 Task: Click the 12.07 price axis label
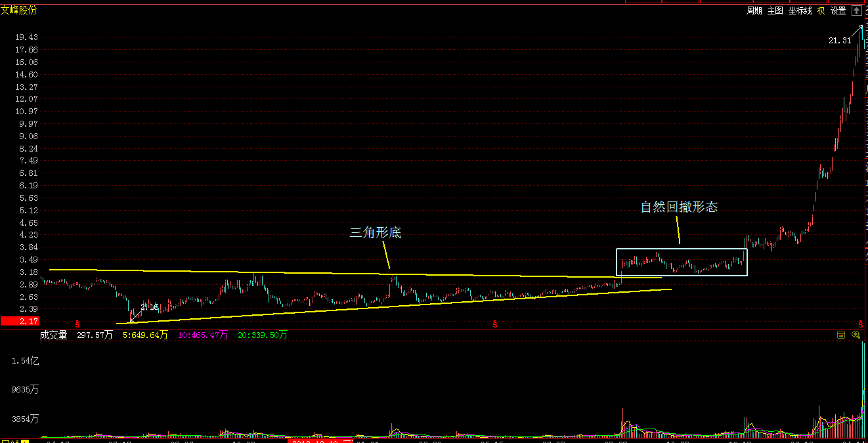tap(28, 99)
